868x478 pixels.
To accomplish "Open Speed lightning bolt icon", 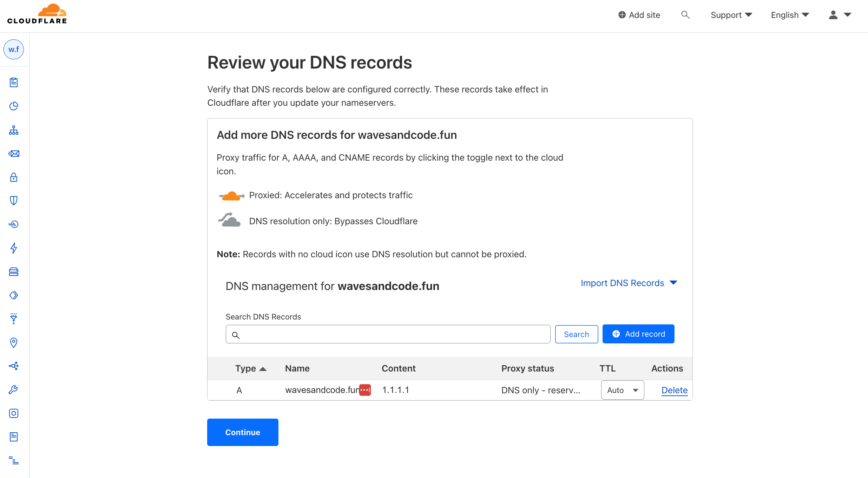I will pos(14,248).
